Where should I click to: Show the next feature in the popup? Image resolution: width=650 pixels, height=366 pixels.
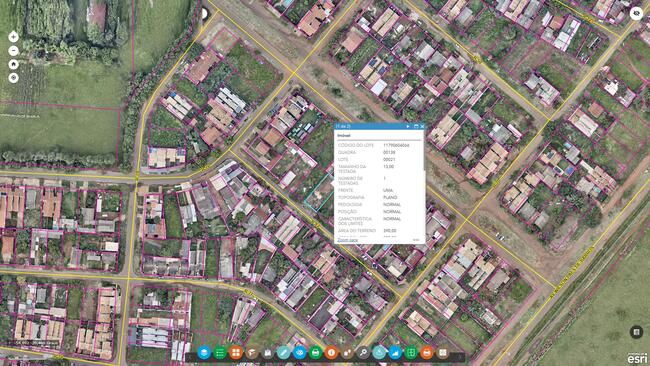pos(408,126)
